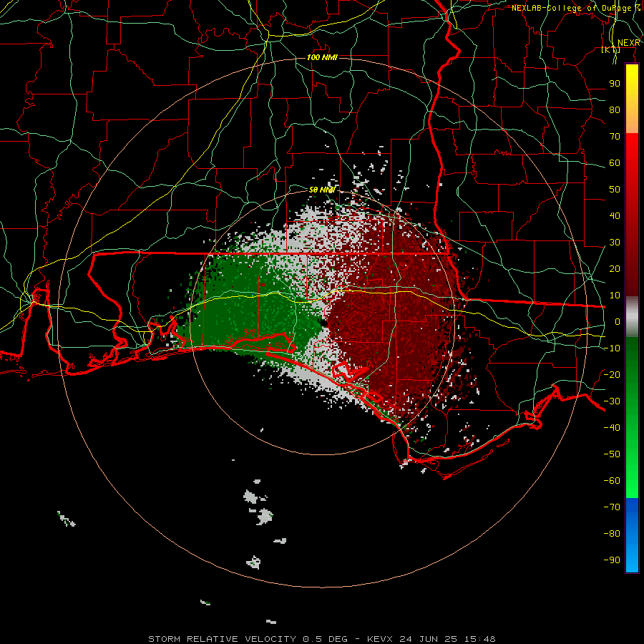Select the 10 value on the velocity scale

point(615,296)
